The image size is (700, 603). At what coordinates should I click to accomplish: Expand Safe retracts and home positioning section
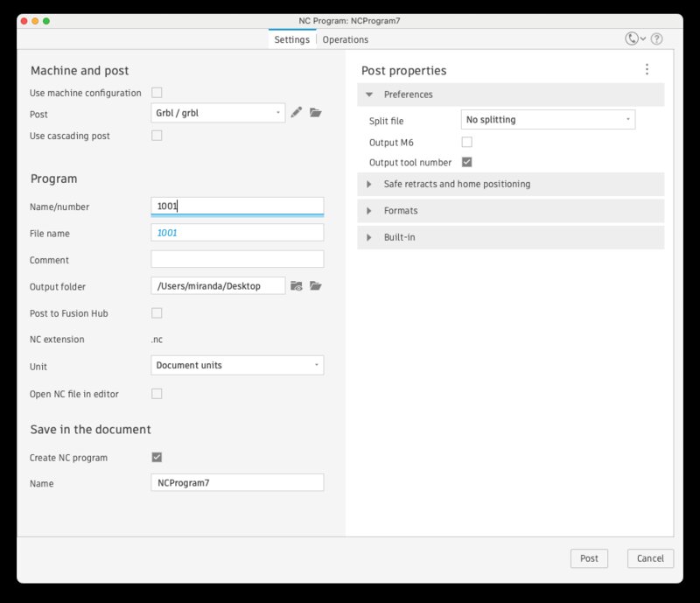tap(457, 185)
